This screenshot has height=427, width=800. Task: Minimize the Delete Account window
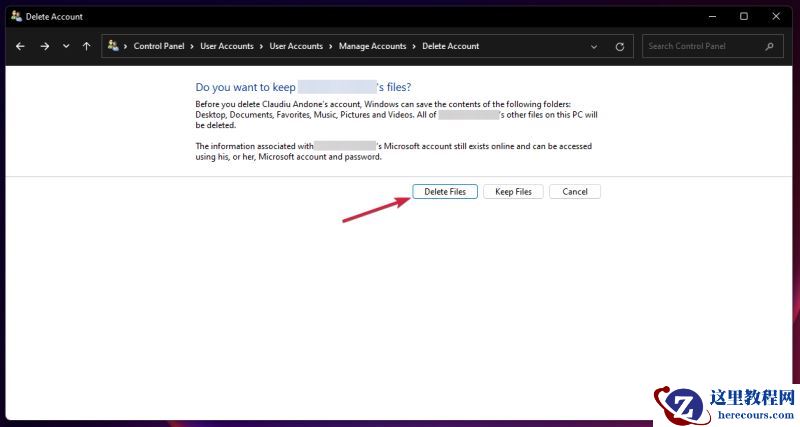(x=712, y=16)
